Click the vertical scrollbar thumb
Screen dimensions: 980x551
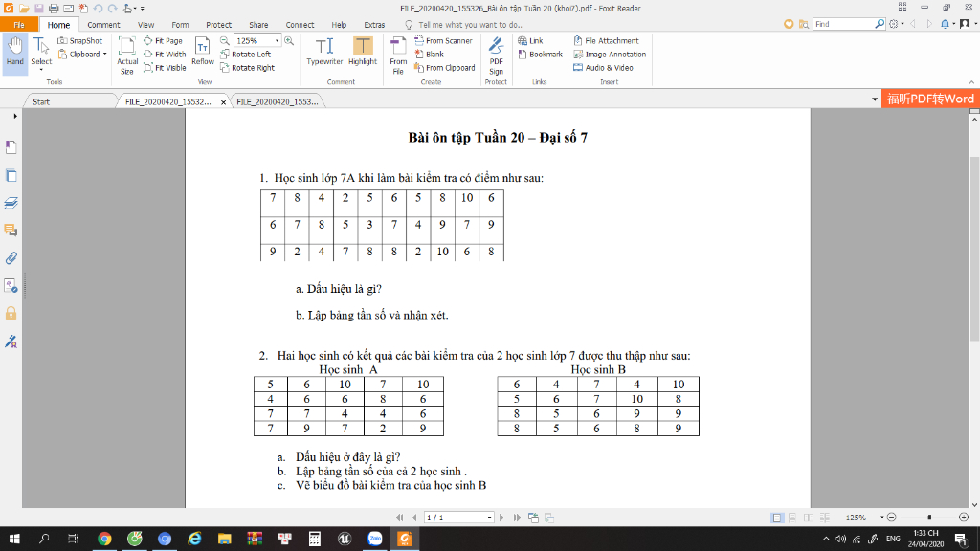click(x=974, y=248)
